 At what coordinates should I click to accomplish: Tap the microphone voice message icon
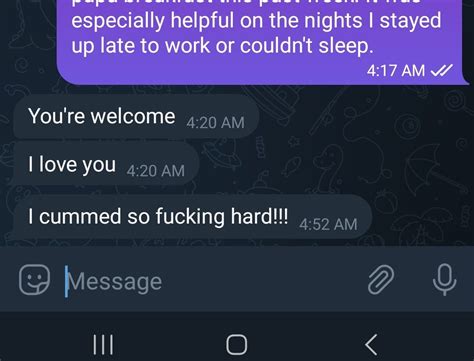point(444,279)
